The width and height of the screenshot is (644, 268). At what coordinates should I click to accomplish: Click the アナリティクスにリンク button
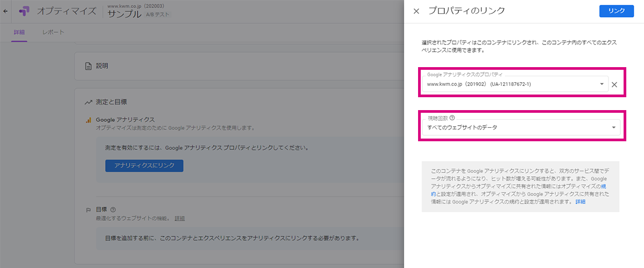tap(144, 165)
